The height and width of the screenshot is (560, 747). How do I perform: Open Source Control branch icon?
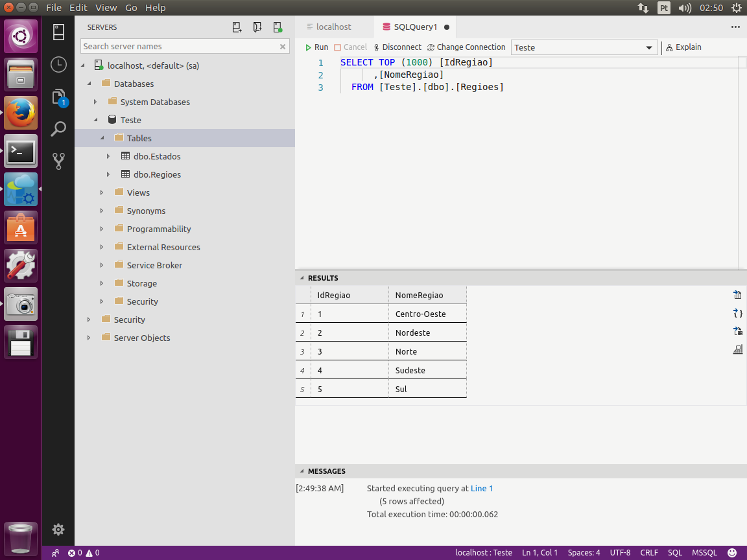pyautogui.click(x=58, y=161)
